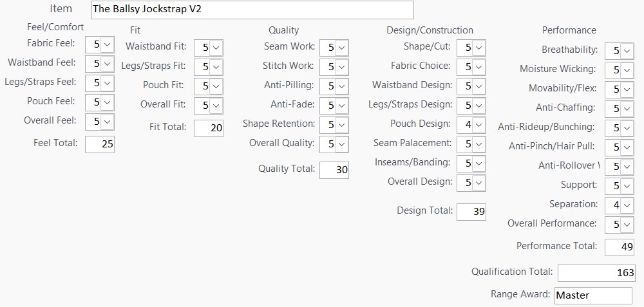Expand the Breathability dropdown

[627, 51]
